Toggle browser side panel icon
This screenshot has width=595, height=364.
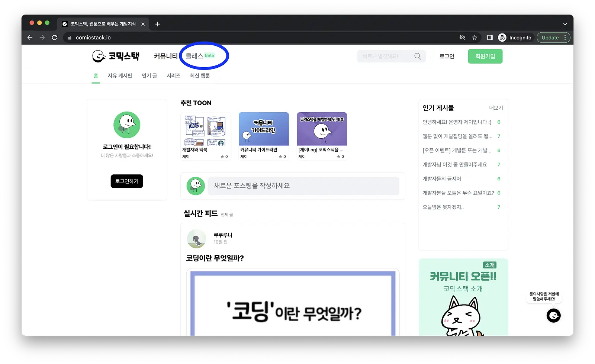point(490,38)
